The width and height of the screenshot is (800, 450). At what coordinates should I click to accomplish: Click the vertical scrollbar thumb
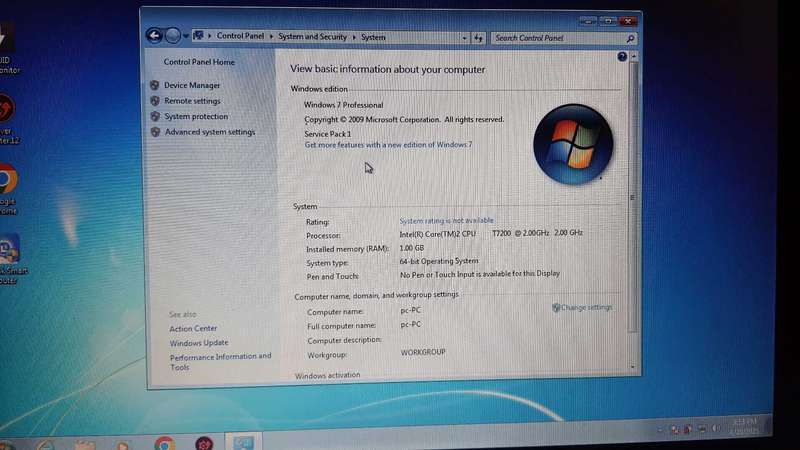633,197
